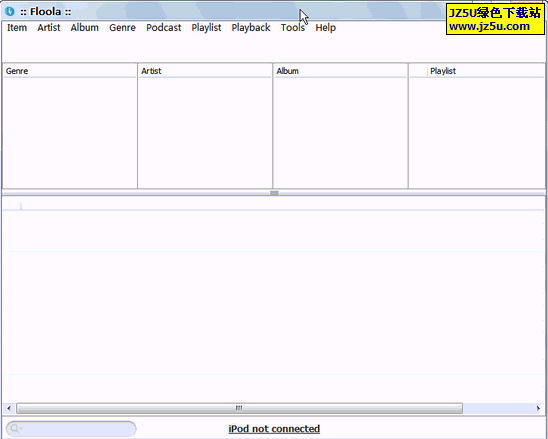
Task: Open the Playlist menu
Action: pos(206,28)
